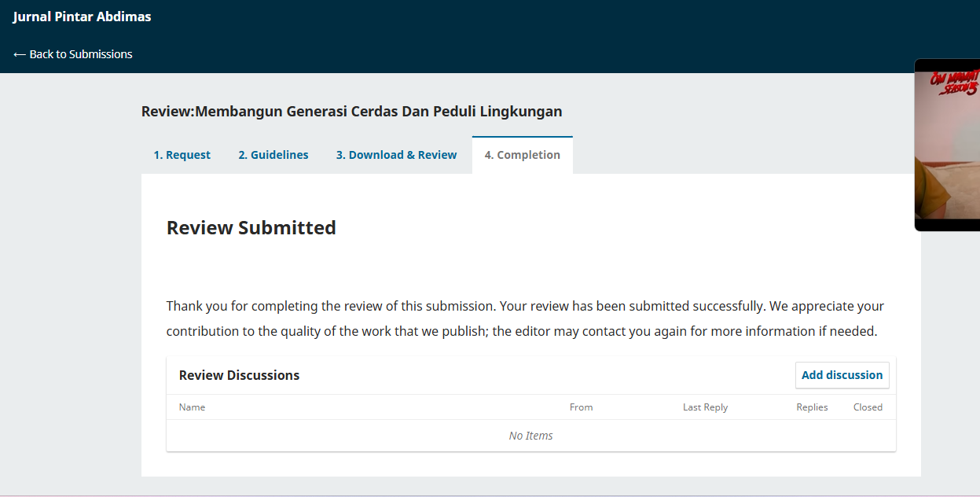Click the Review Discussions heading

tap(239, 375)
